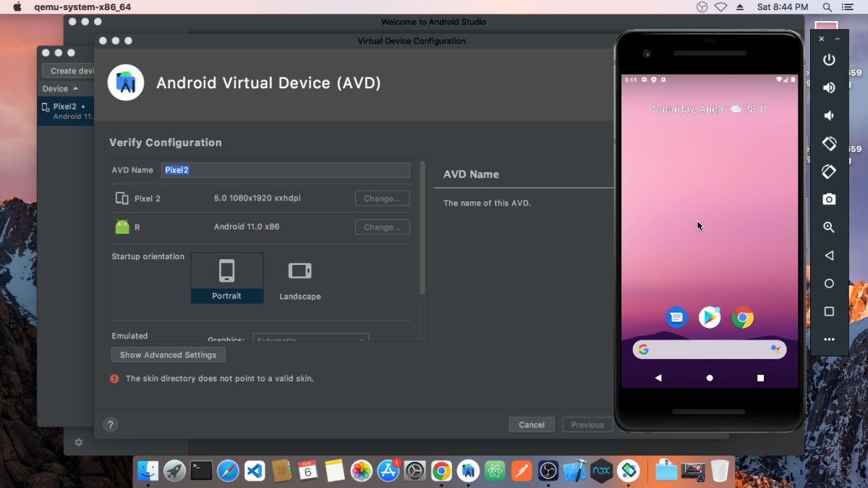Click the Cancel button
This screenshot has height=488, width=868.
[x=532, y=425]
